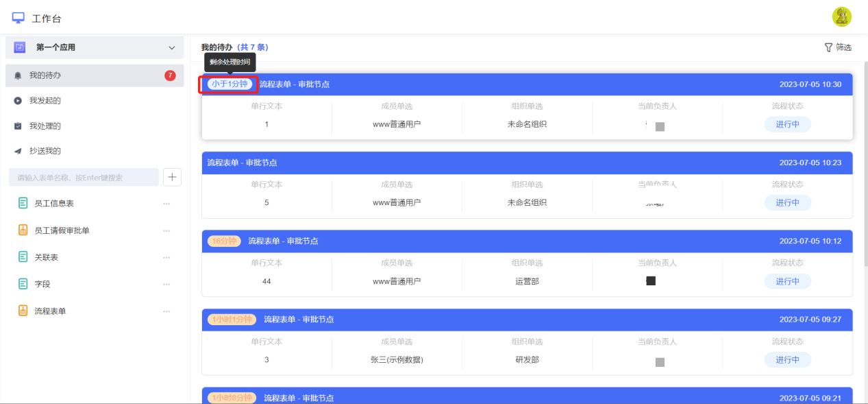The height and width of the screenshot is (404, 868).
Task: Click the plus button beside form search
Action: click(172, 177)
